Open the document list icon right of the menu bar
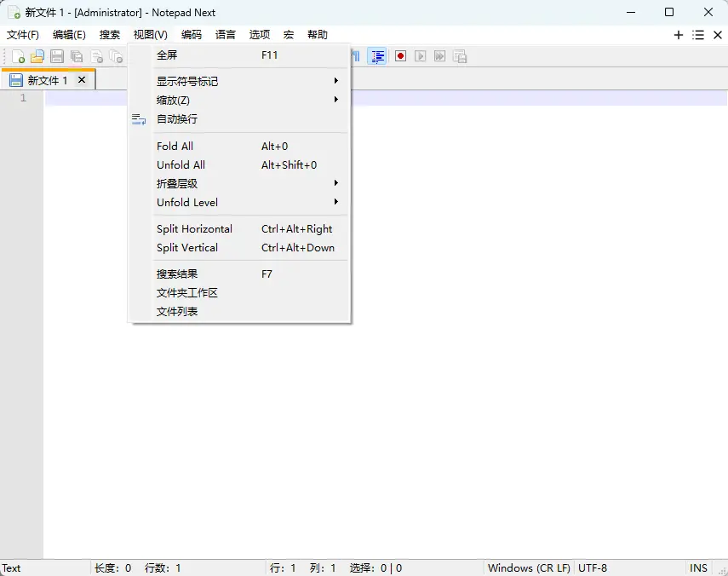The width and height of the screenshot is (728, 576). [698, 35]
